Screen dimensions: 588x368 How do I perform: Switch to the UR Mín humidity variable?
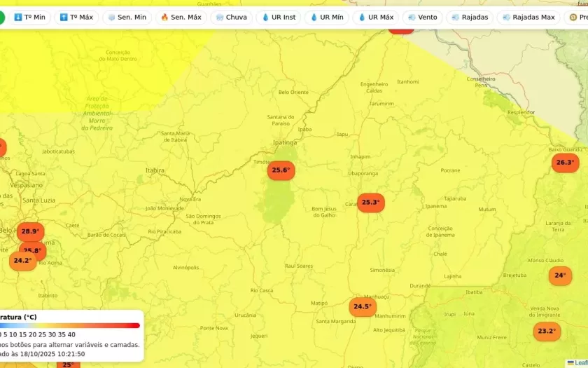click(326, 17)
